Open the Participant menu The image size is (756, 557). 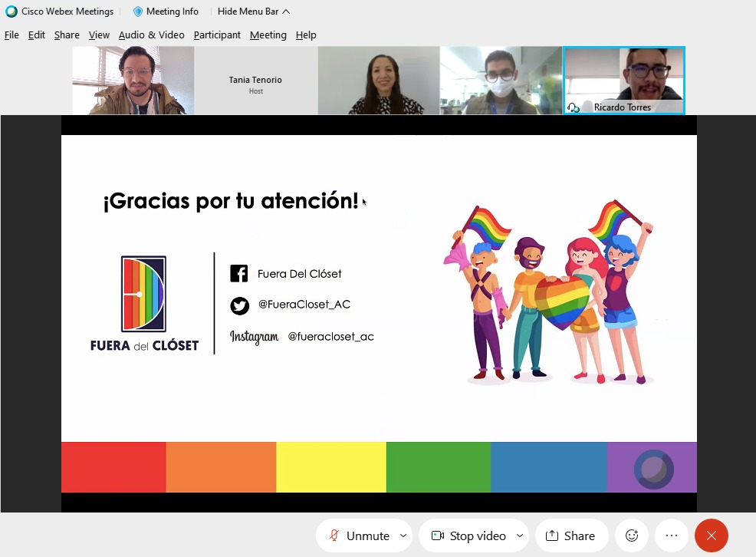tap(217, 35)
